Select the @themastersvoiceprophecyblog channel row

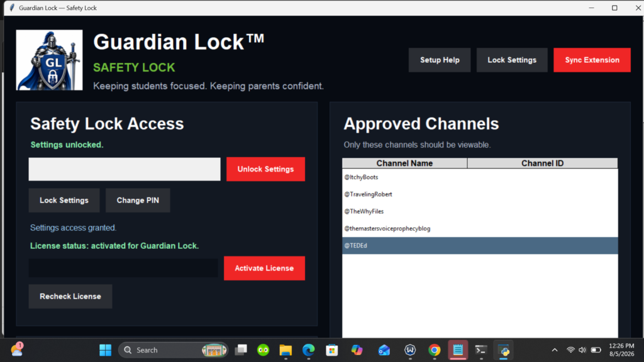coord(480,229)
